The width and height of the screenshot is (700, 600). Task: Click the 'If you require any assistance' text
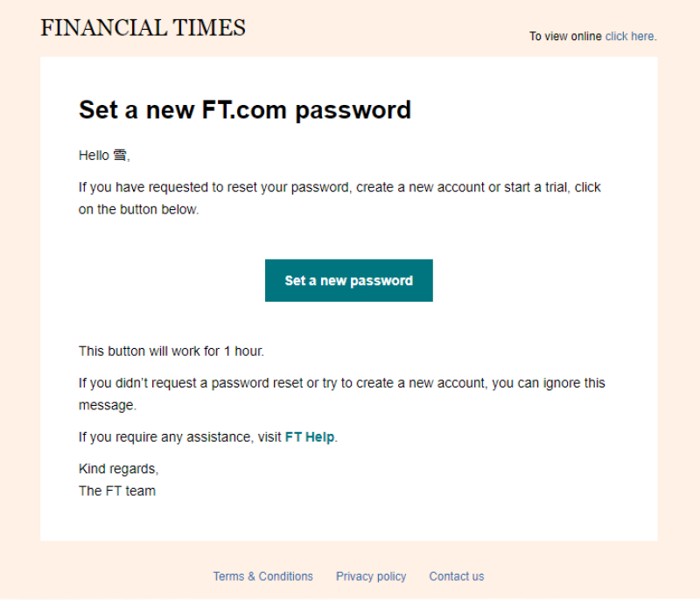pyautogui.click(x=180, y=436)
